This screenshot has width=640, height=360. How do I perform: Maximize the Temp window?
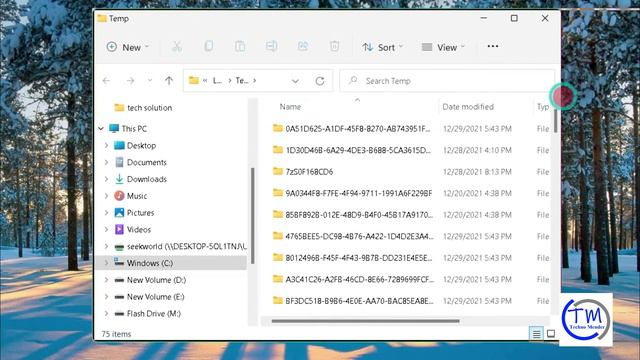click(x=514, y=18)
